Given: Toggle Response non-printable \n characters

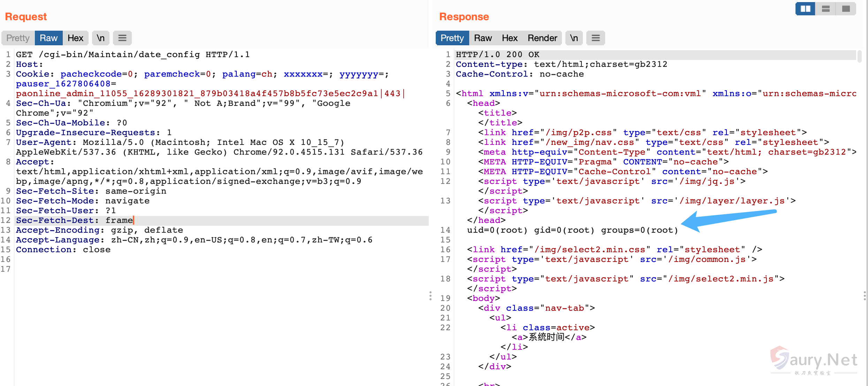Looking at the screenshot, I should pos(574,38).
